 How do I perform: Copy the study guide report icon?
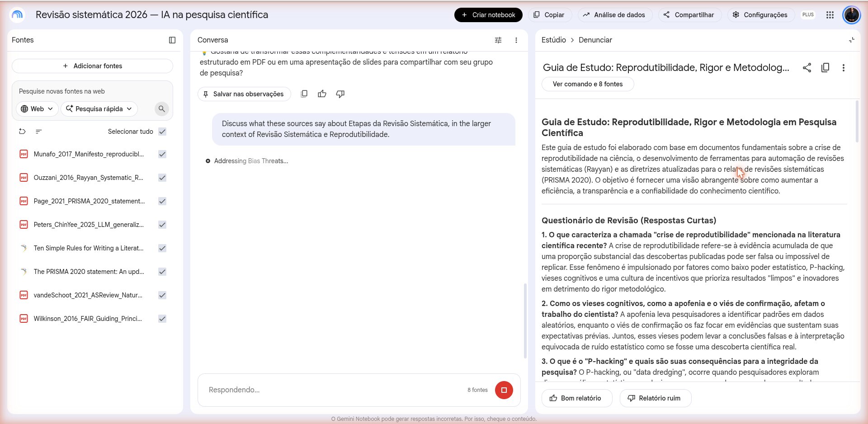click(825, 68)
